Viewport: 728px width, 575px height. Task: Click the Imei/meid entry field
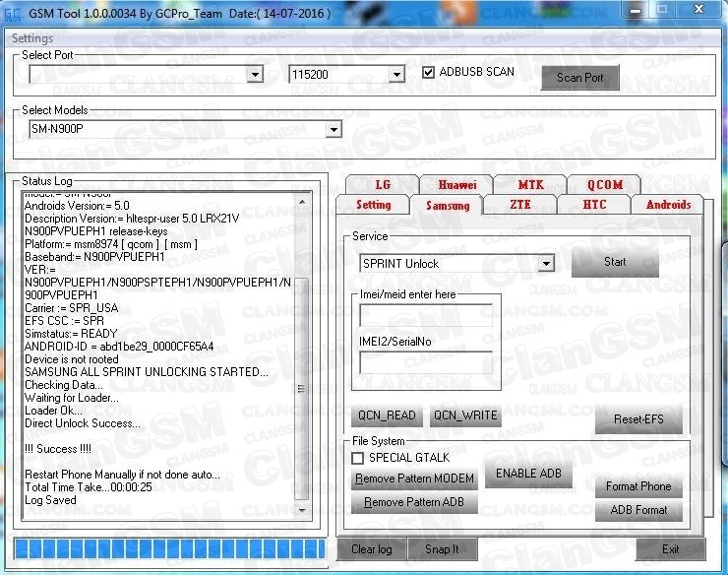coord(426,315)
